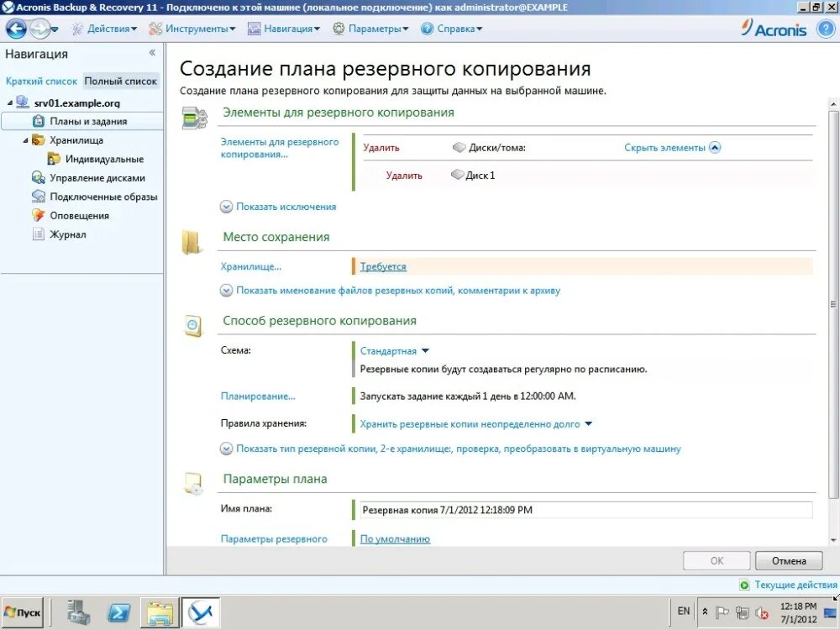Click Элементы для резервного копирования link
Viewport: 840px width, 630px height.
point(280,148)
